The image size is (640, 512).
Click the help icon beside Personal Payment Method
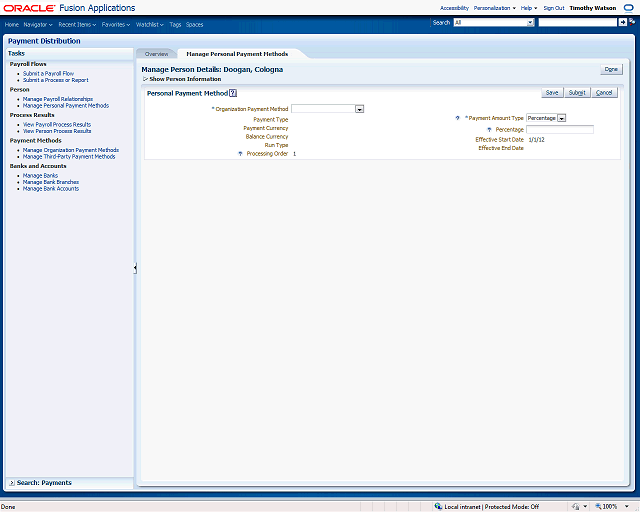point(233,93)
